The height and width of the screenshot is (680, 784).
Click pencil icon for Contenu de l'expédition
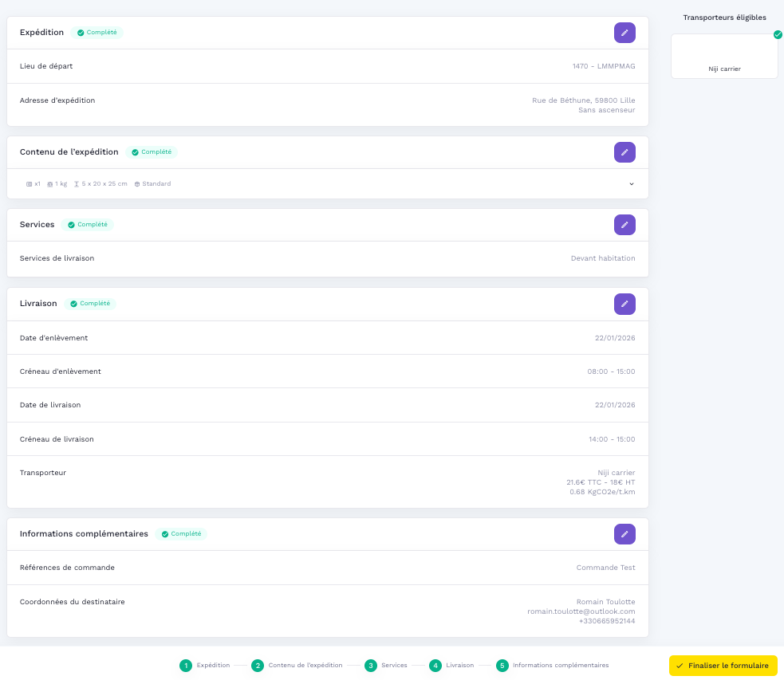pos(624,152)
